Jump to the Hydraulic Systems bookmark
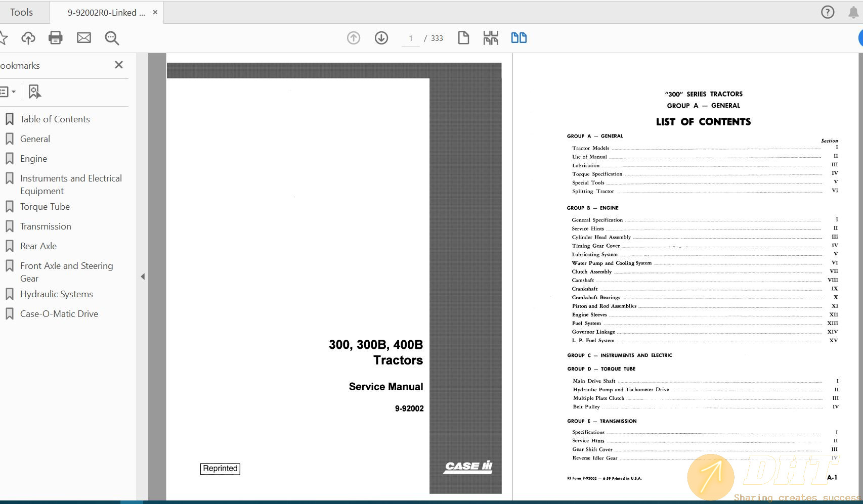863x504 pixels. [56, 294]
